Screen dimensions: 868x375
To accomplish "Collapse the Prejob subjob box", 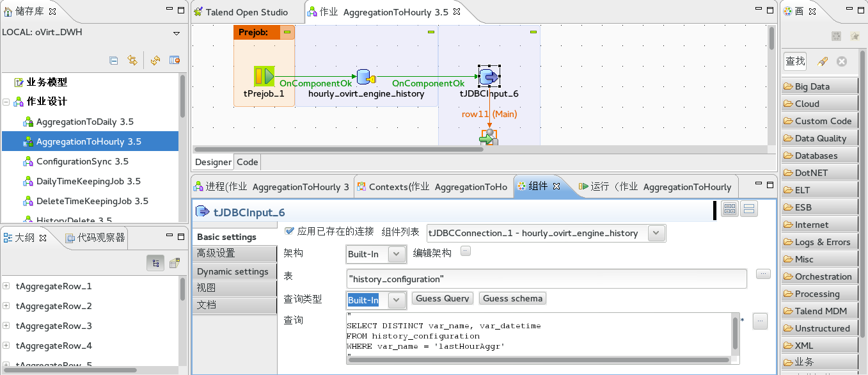I will [287, 32].
